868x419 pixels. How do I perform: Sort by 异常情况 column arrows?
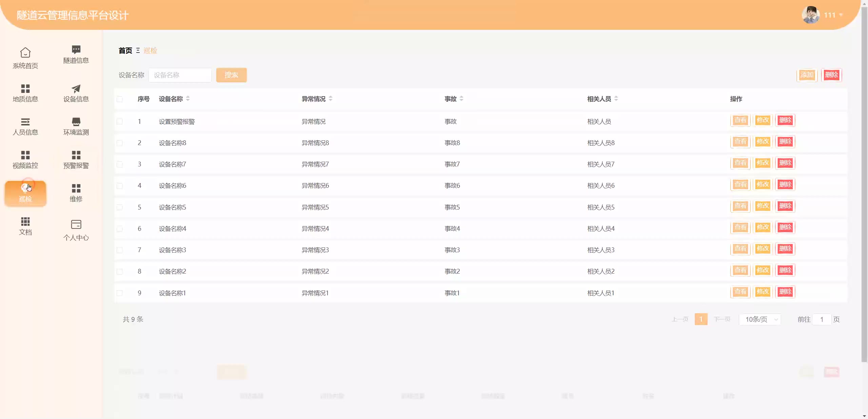(x=331, y=99)
